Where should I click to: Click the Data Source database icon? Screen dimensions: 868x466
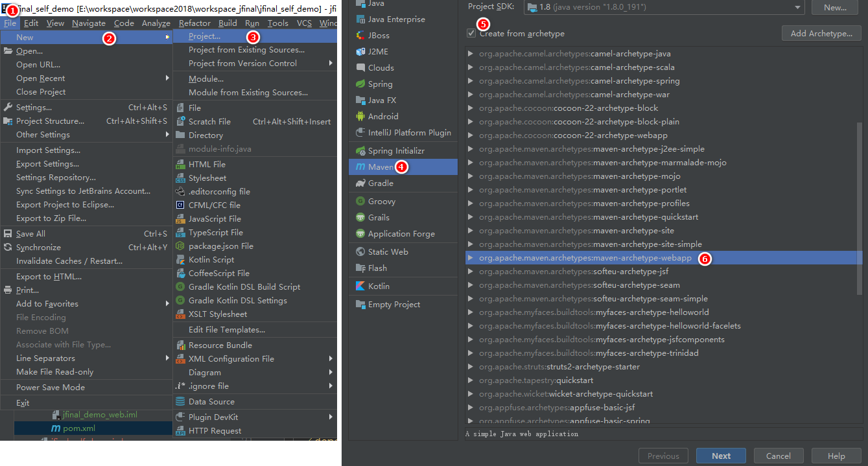pyautogui.click(x=181, y=401)
